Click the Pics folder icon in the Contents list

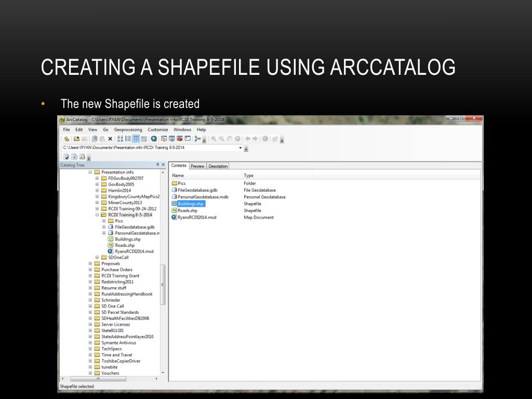(x=174, y=183)
